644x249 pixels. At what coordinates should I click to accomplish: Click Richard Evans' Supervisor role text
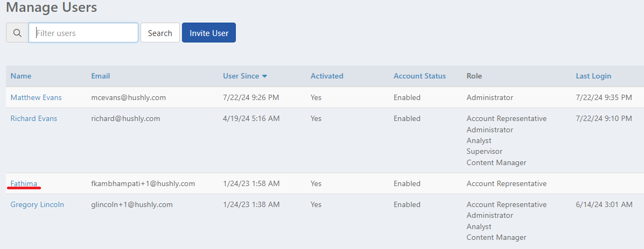(484, 151)
